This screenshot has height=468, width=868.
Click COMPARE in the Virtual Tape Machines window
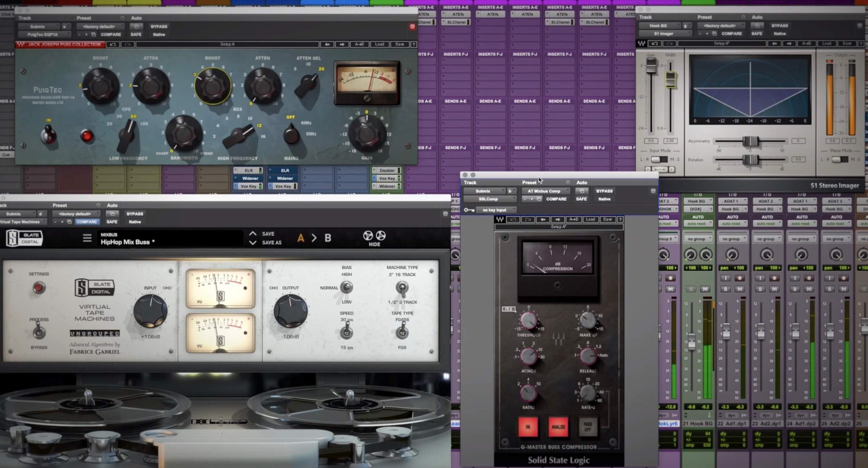87,222
